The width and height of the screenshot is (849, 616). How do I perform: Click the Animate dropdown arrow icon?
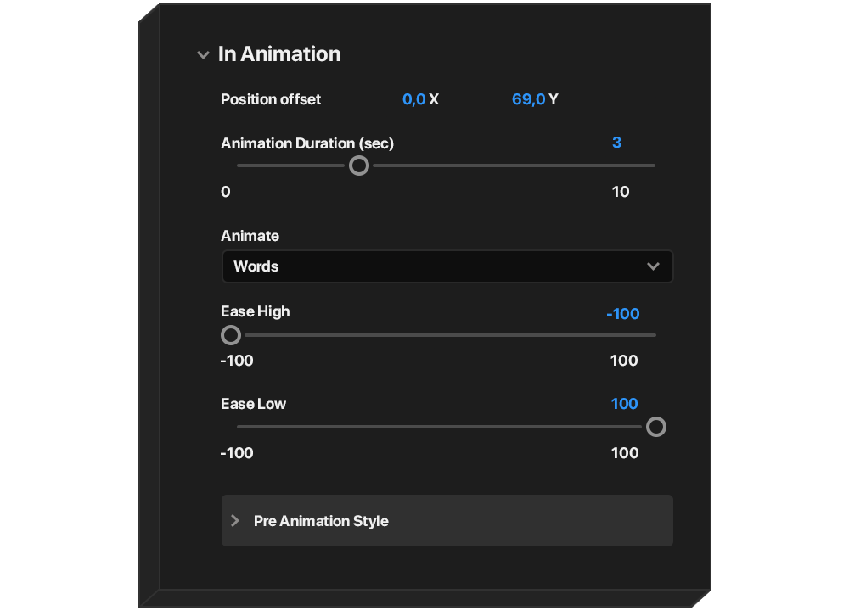coord(653,266)
